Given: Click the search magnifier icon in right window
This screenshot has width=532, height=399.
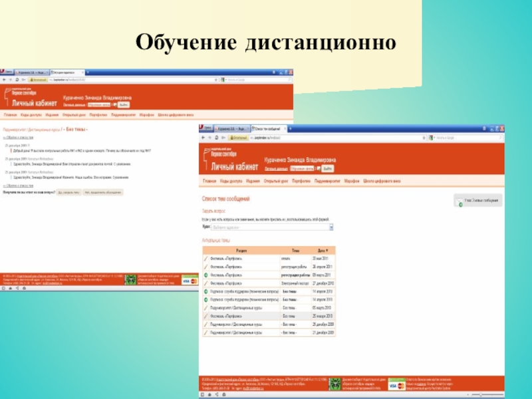Looking at the screenshot, I should 500,138.
